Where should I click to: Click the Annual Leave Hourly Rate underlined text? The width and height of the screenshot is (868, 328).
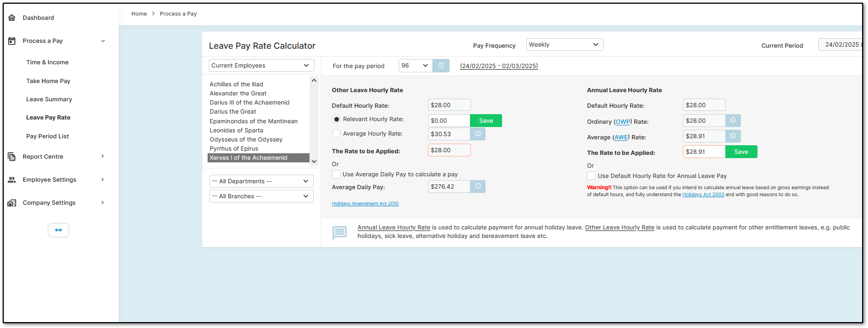click(x=394, y=227)
